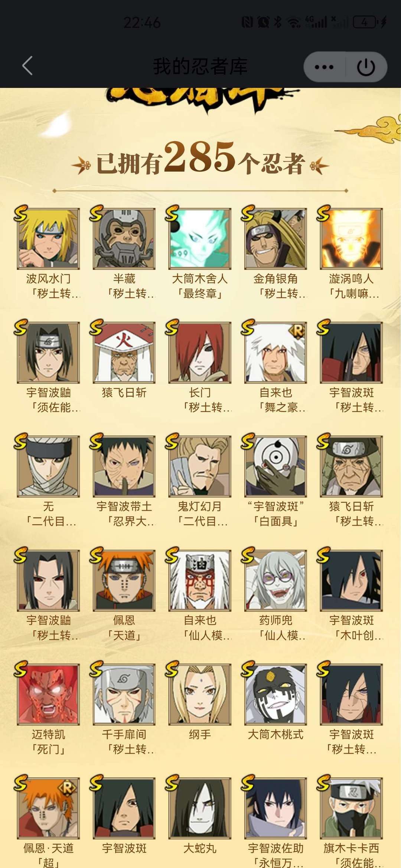
Task: Select 迈特凯 死门 portrait
Action: (x=48, y=695)
